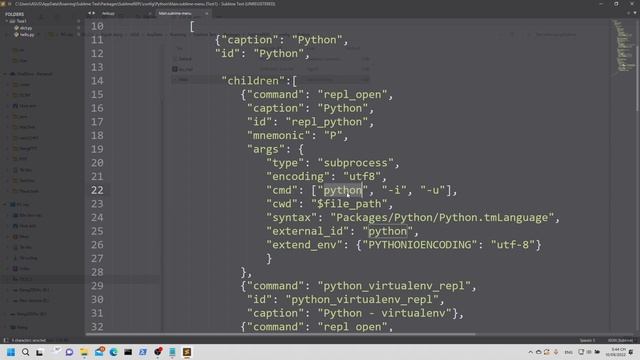Image resolution: width=640 pixels, height=360 pixels.
Task: Click "python_virtualenv_repl" command on line 29
Action: tap(394, 286)
